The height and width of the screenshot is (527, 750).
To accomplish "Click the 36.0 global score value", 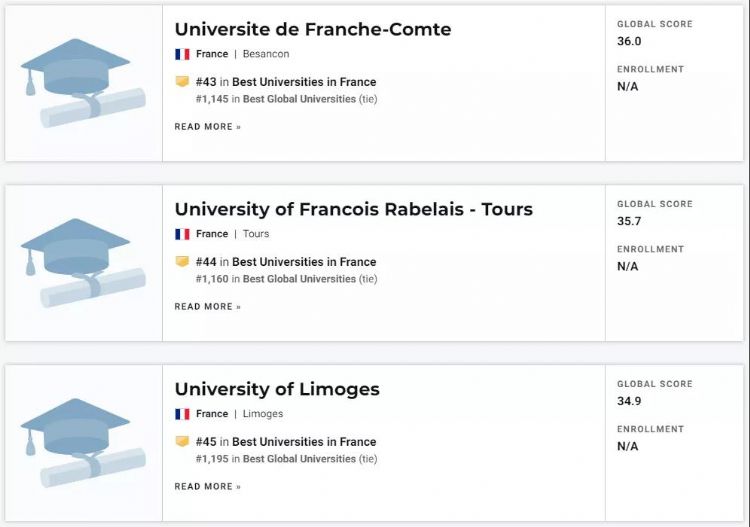I will pos(629,42).
